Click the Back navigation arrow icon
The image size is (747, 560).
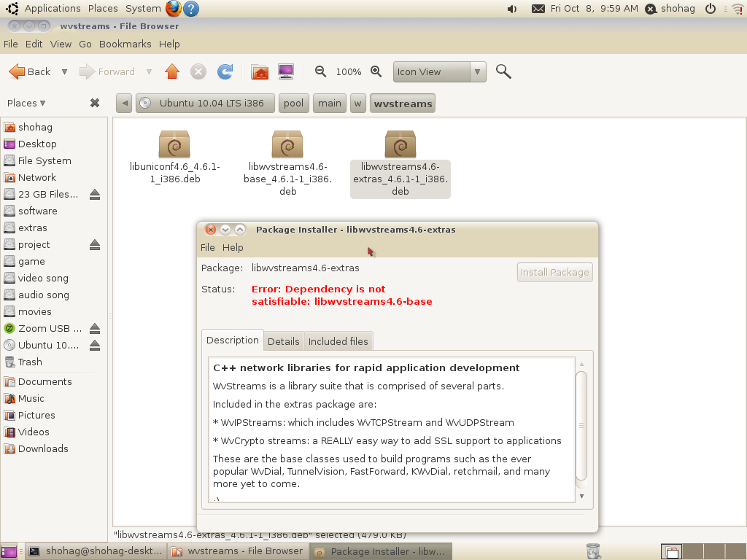(x=17, y=72)
